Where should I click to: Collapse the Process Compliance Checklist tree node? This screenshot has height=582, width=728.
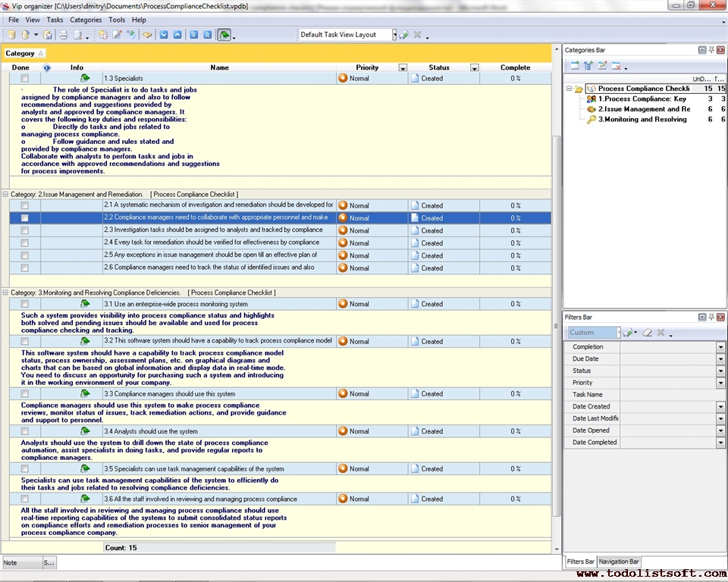[568, 89]
